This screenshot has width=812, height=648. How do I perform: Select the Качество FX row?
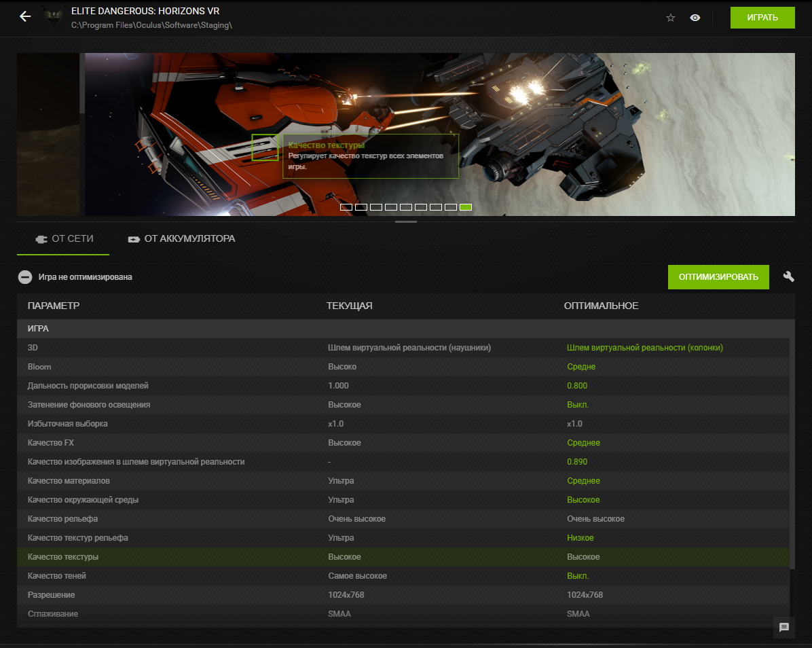(403, 443)
